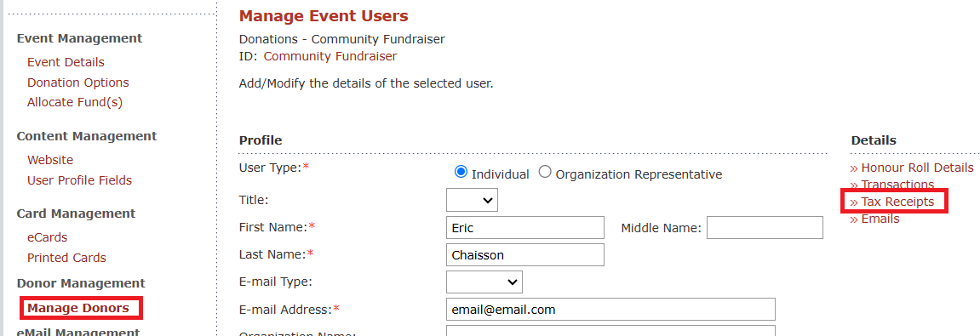Open the User Profile Fields link
Image resolution: width=980 pixels, height=336 pixels.
click(x=79, y=180)
